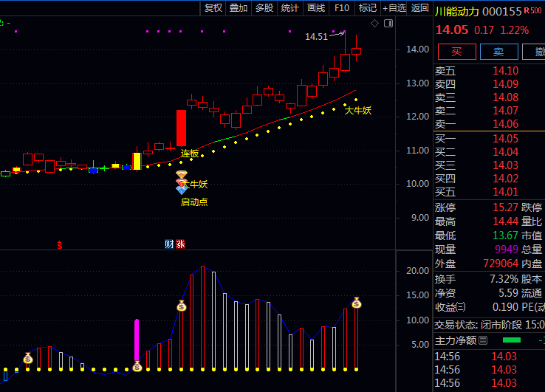Click the large red limit-up candlestick
Image resolution: width=545 pixels, height=392 pixels.
tap(181, 128)
